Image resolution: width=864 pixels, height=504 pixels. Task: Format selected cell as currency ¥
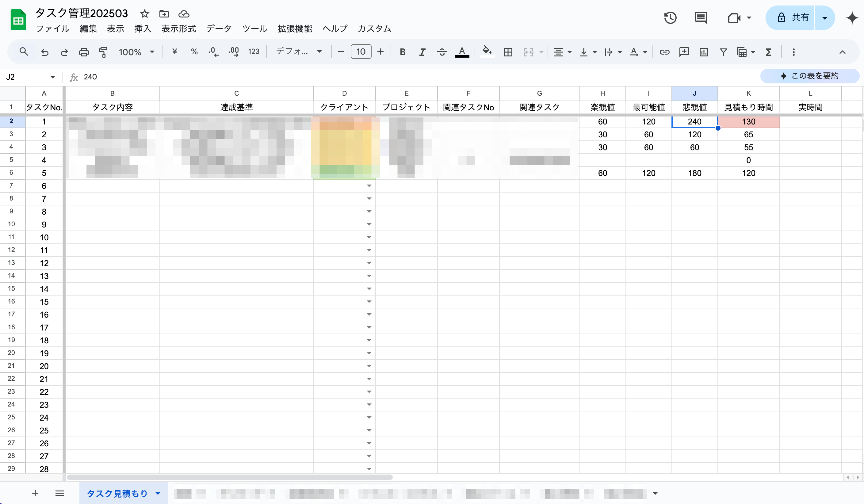[175, 52]
